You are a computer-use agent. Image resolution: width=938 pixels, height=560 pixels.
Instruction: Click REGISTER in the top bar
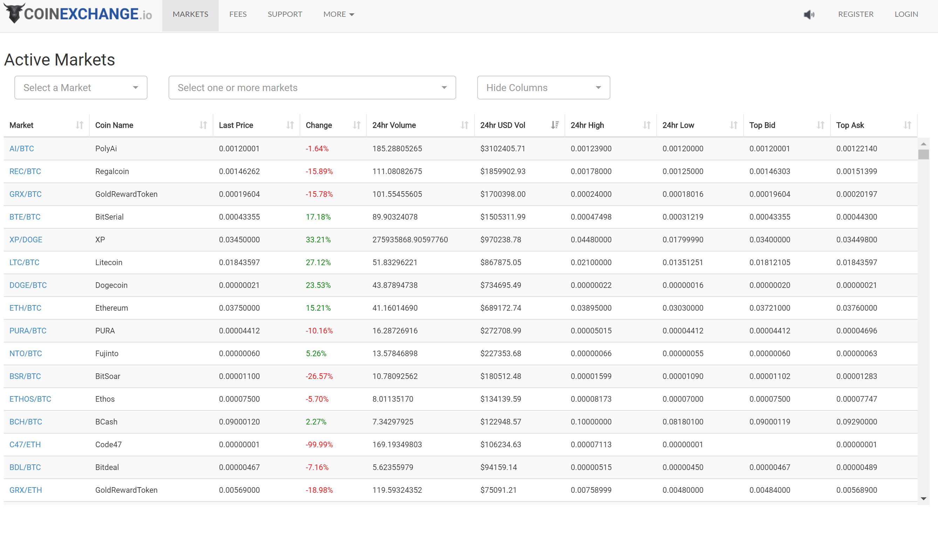point(856,14)
